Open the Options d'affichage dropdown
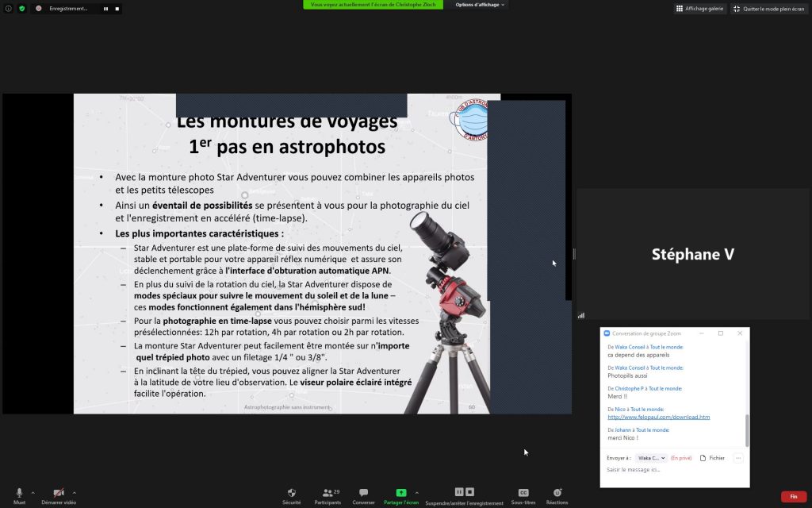Image resolution: width=812 pixels, height=508 pixels. pyautogui.click(x=480, y=5)
